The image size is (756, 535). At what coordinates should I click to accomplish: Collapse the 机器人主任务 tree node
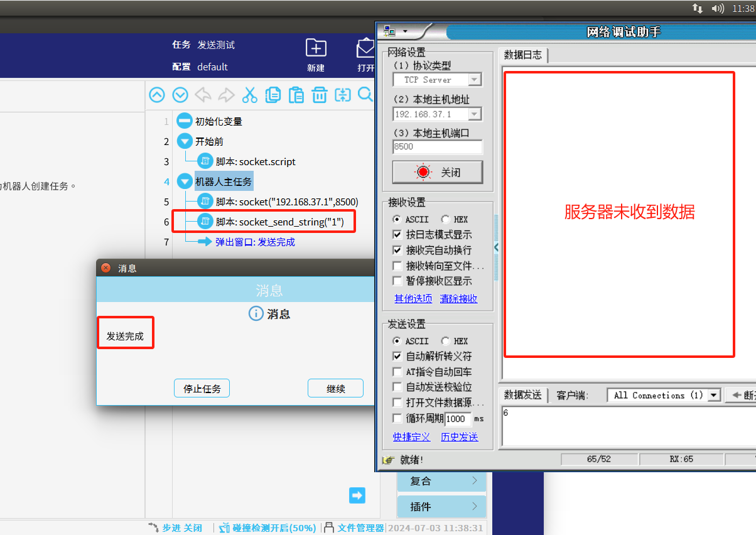tap(185, 182)
